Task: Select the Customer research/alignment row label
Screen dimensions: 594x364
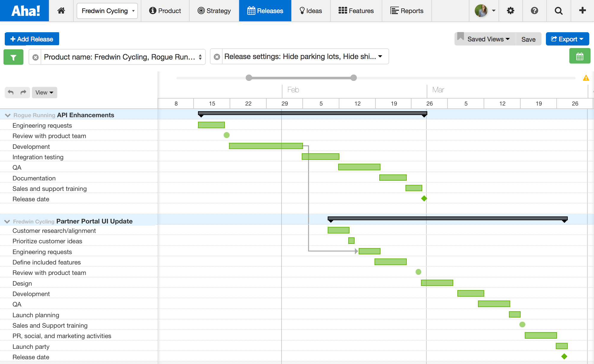Action: point(54,231)
